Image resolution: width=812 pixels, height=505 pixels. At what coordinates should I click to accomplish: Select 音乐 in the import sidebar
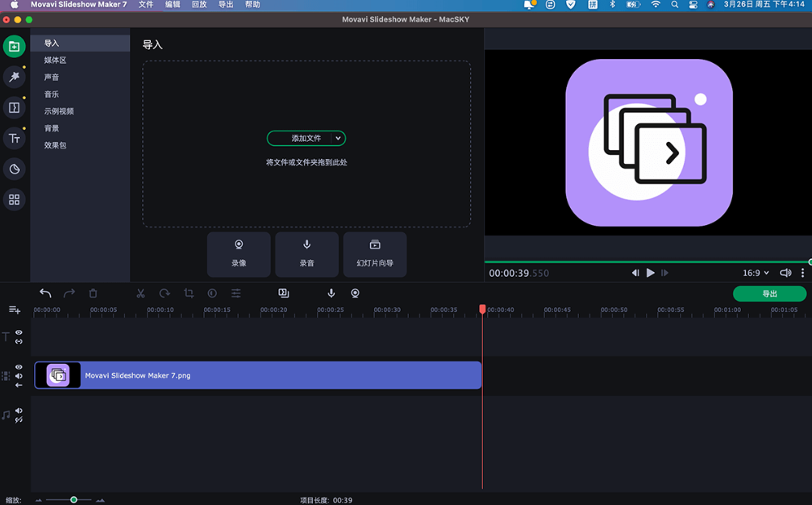pyautogui.click(x=52, y=94)
